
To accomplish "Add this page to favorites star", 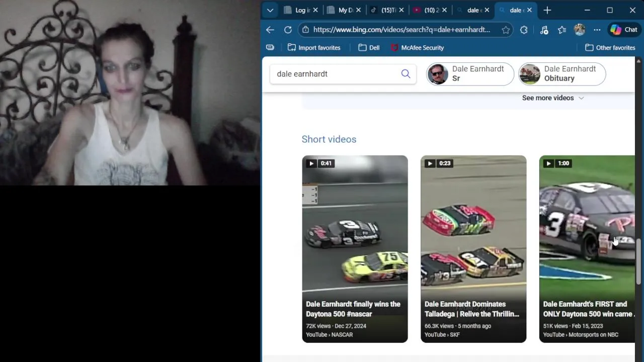I will click(x=506, y=30).
